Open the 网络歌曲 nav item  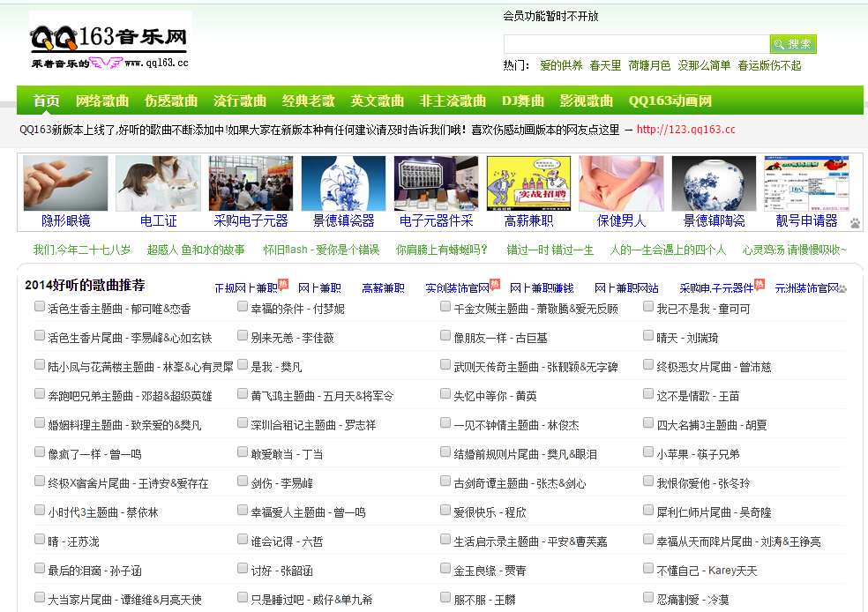pos(101,101)
